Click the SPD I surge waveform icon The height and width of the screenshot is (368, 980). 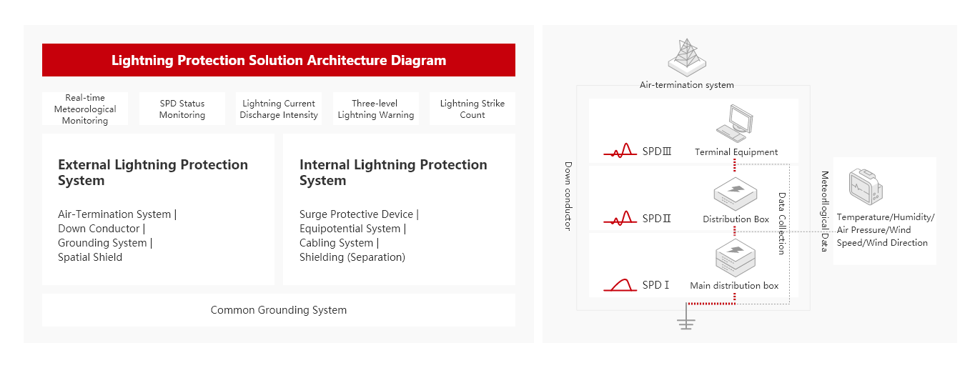pos(620,285)
